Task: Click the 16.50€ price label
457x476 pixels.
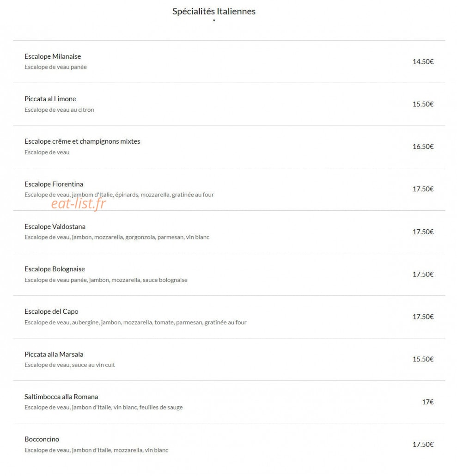Action: pyautogui.click(x=423, y=146)
